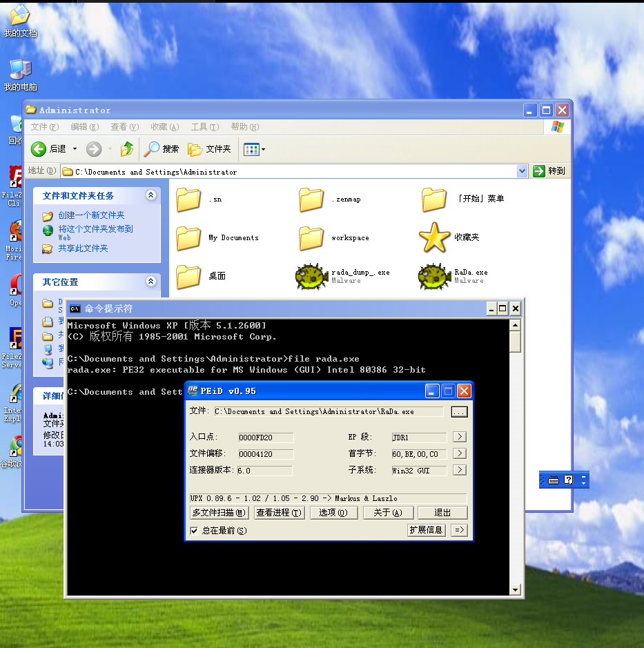Open the 查看(V) menu
Image resolution: width=644 pixels, height=648 pixels.
point(124,127)
